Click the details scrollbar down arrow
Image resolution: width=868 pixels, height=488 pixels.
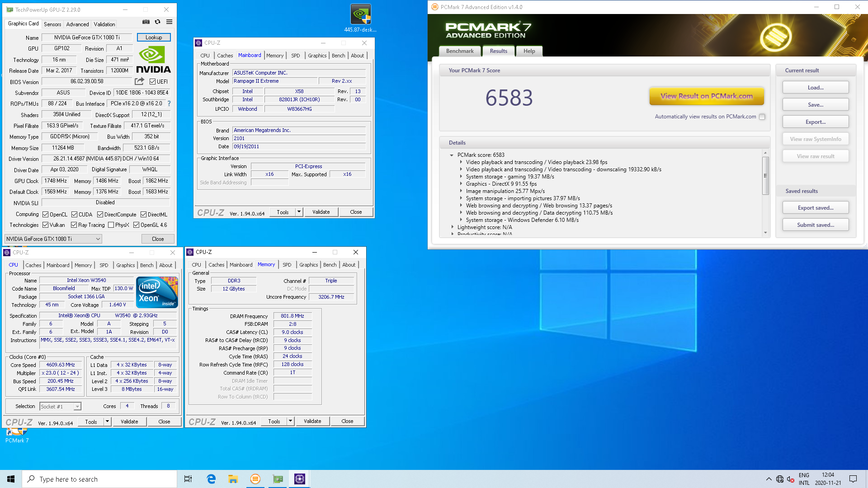(765, 233)
